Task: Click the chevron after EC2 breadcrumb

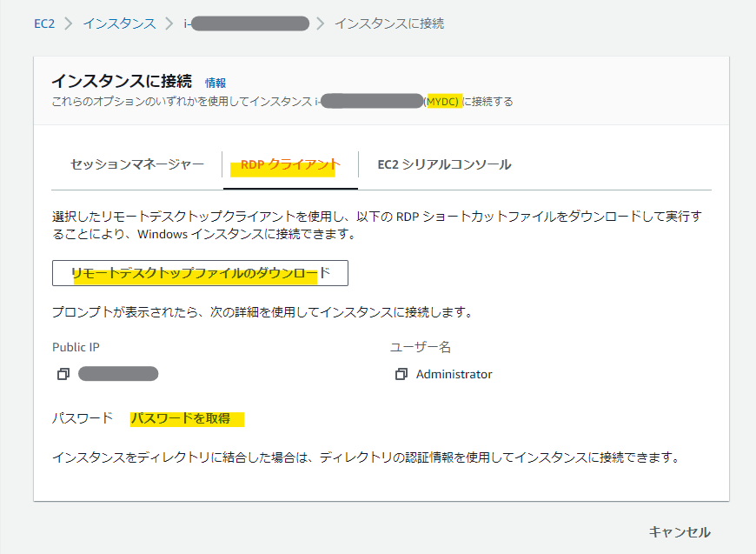Action: point(69,23)
